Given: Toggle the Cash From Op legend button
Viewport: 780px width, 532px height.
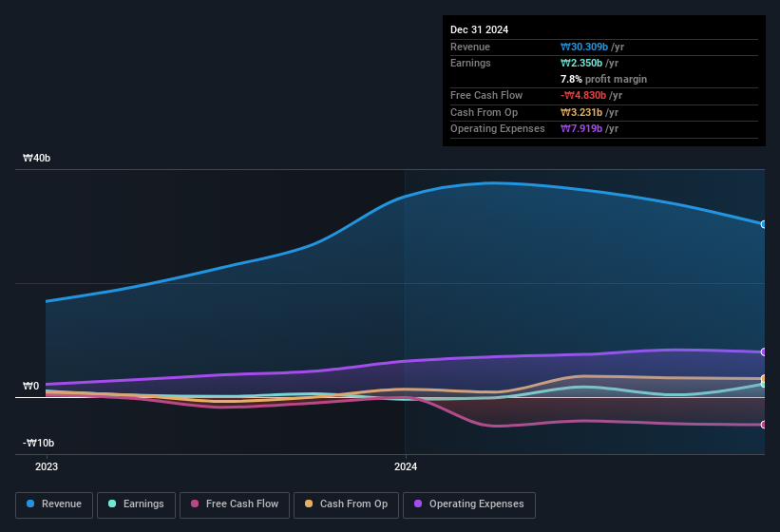Looking at the screenshot, I should click(346, 504).
